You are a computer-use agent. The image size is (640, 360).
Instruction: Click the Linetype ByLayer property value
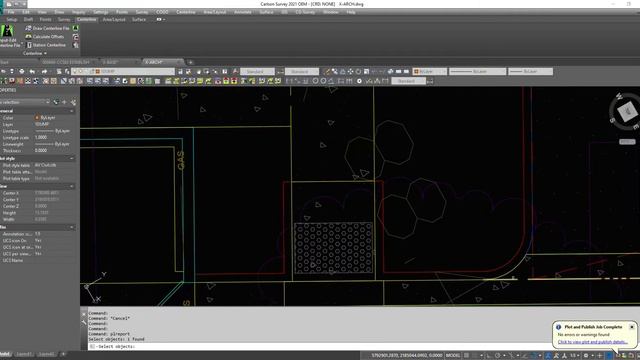click(x=54, y=131)
